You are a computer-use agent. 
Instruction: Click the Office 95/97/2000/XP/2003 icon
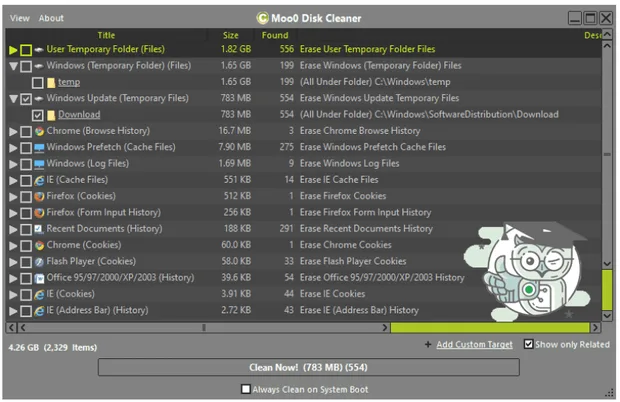[39, 278]
